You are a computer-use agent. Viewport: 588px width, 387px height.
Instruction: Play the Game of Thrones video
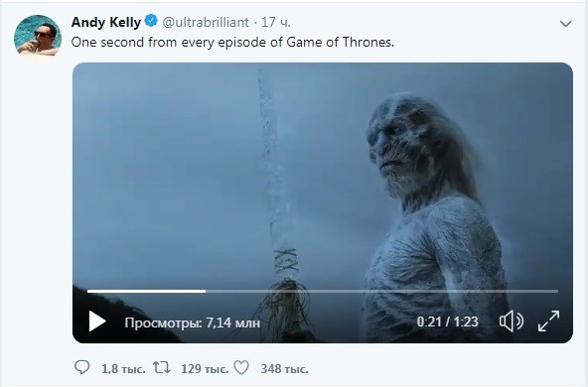click(x=97, y=322)
